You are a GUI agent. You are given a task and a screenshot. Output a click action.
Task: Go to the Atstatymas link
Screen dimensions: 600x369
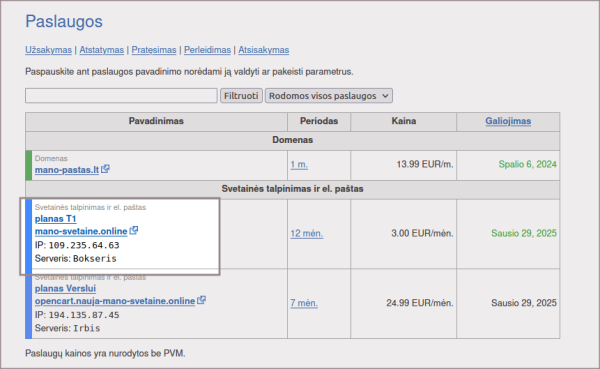(102, 50)
